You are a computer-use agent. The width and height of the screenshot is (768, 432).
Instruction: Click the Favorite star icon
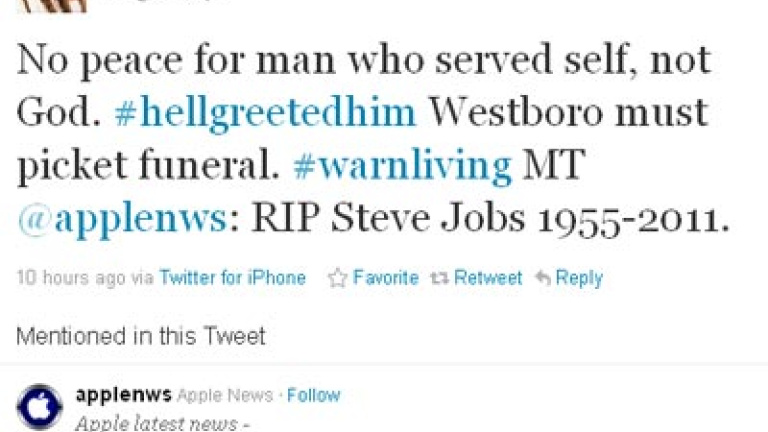click(337, 278)
